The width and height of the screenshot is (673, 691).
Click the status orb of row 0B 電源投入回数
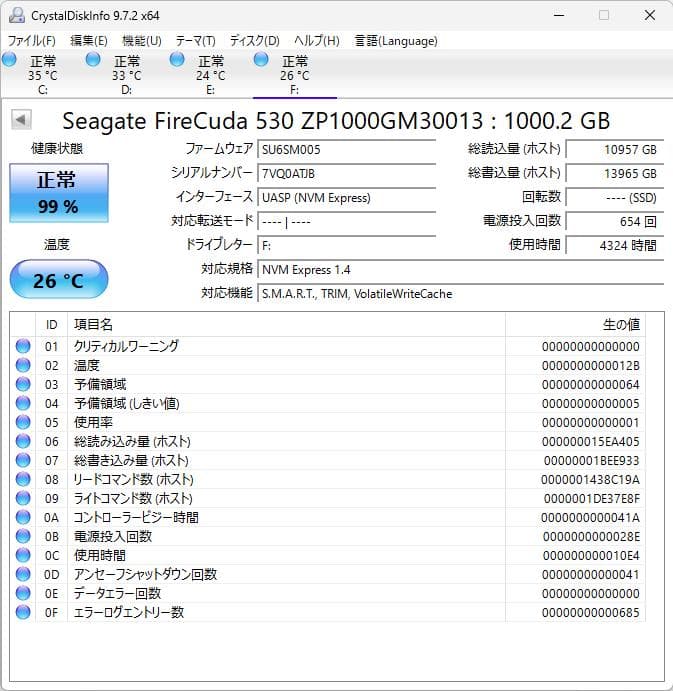[x=23, y=536]
